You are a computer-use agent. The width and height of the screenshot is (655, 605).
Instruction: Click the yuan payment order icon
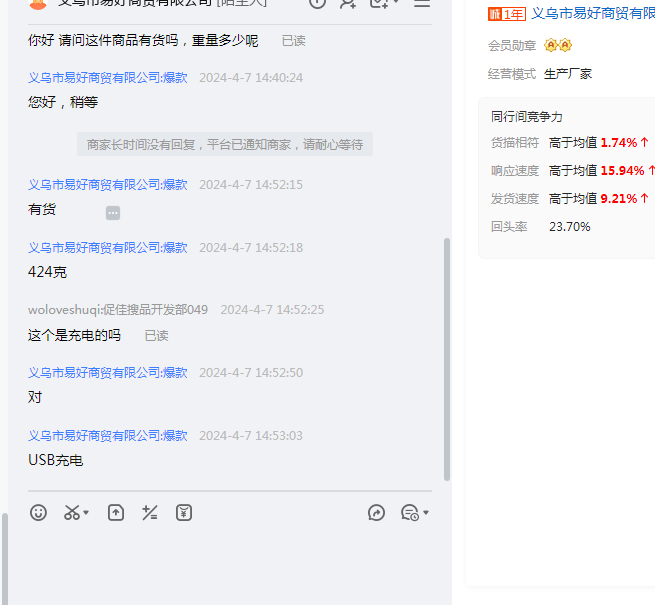[x=184, y=513]
